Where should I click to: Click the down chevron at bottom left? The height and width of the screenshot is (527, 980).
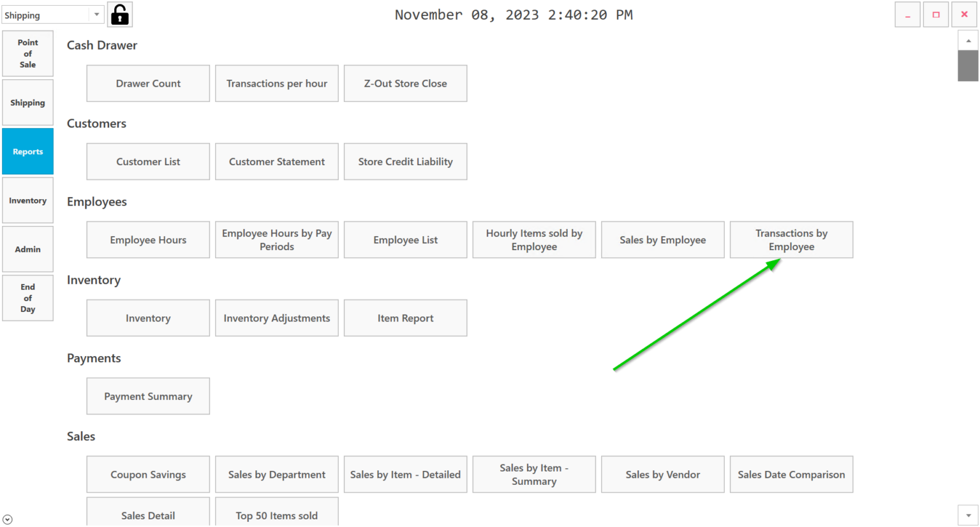(6, 519)
